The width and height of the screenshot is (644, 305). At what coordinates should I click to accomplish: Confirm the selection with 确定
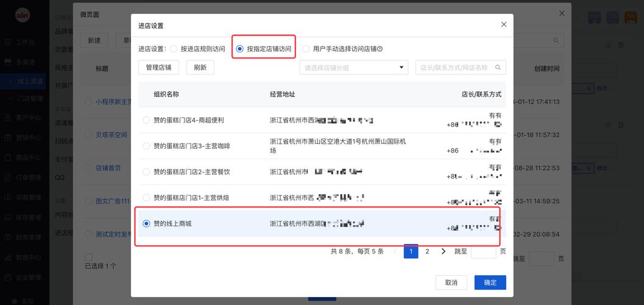pos(490,282)
